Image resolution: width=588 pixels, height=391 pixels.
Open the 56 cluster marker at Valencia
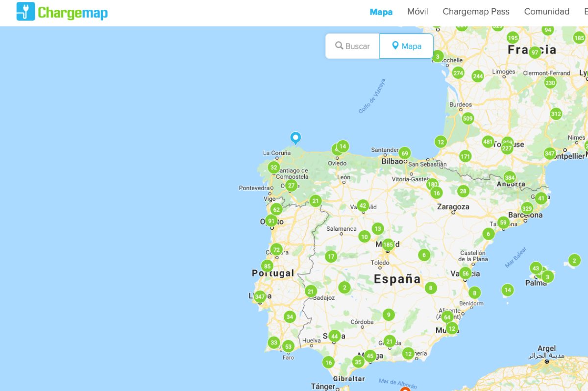point(465,273)
